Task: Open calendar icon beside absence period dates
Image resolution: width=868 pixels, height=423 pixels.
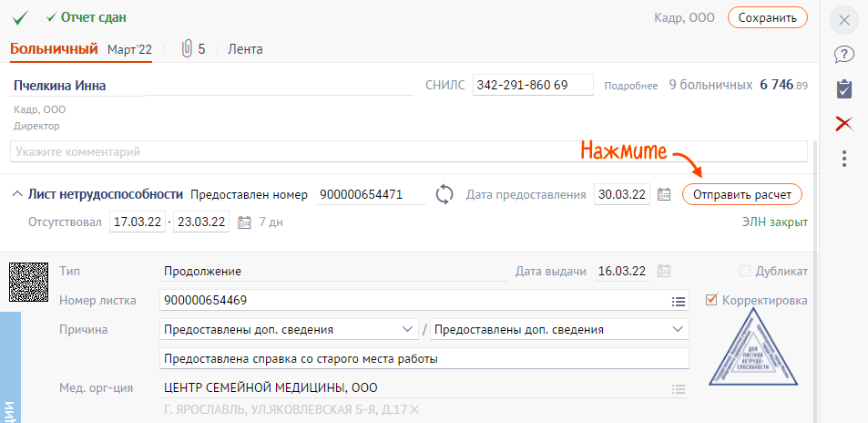Action: coord(243,222)
